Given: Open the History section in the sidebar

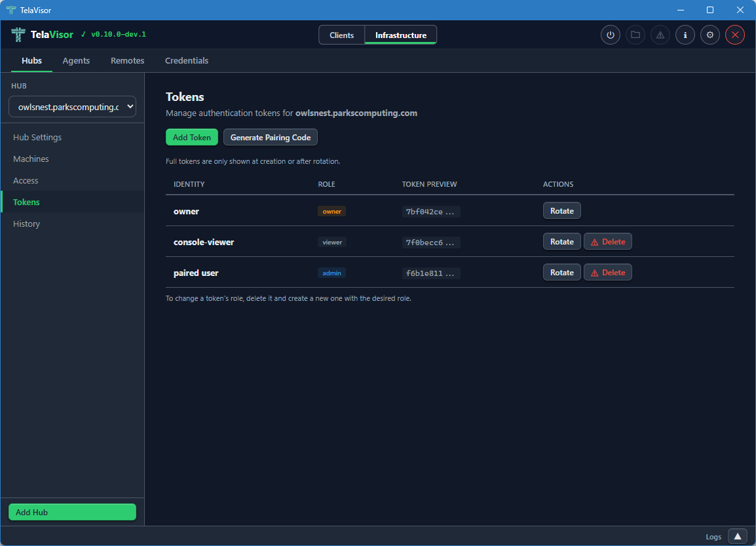Looking at the screenshot, I should coord(26,224).
